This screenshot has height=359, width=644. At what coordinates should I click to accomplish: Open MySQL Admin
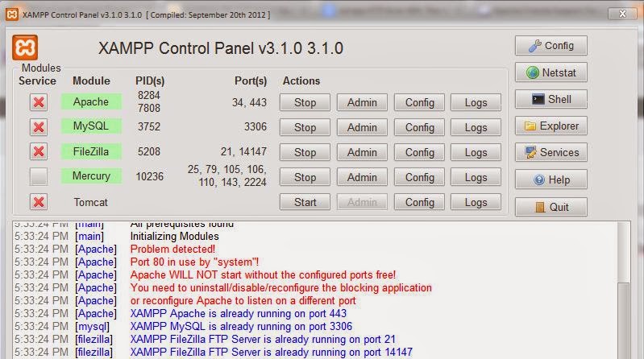[x=362, y=128]
